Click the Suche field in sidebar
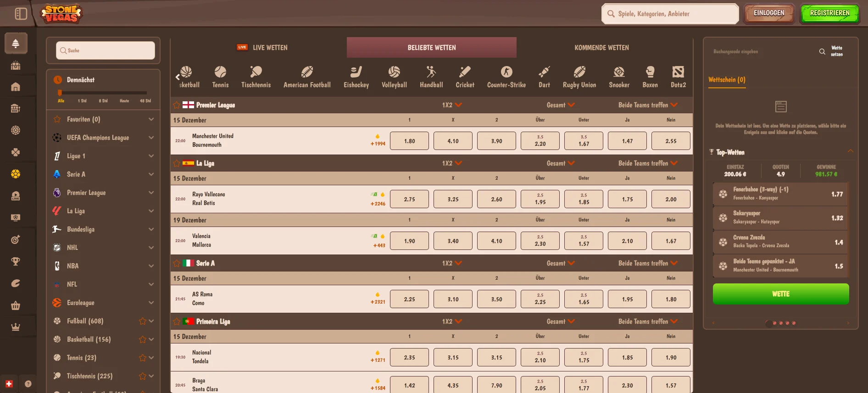 pyautogui.click(x=106, y=50)
